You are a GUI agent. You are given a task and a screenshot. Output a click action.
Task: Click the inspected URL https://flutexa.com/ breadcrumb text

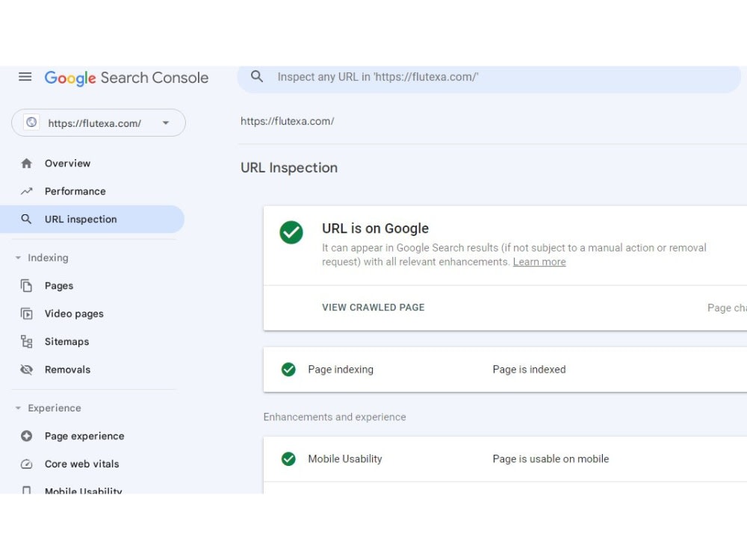tap(288, 122)
